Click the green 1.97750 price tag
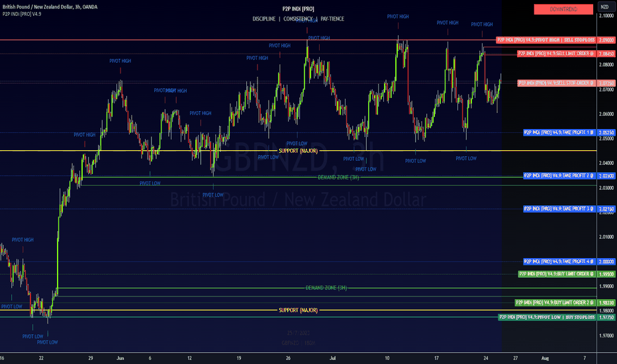 tap(606, 317)
